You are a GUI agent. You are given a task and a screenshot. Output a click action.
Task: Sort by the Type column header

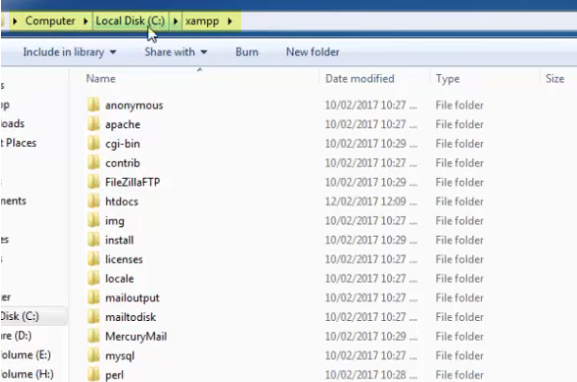[x=447, y=79]
